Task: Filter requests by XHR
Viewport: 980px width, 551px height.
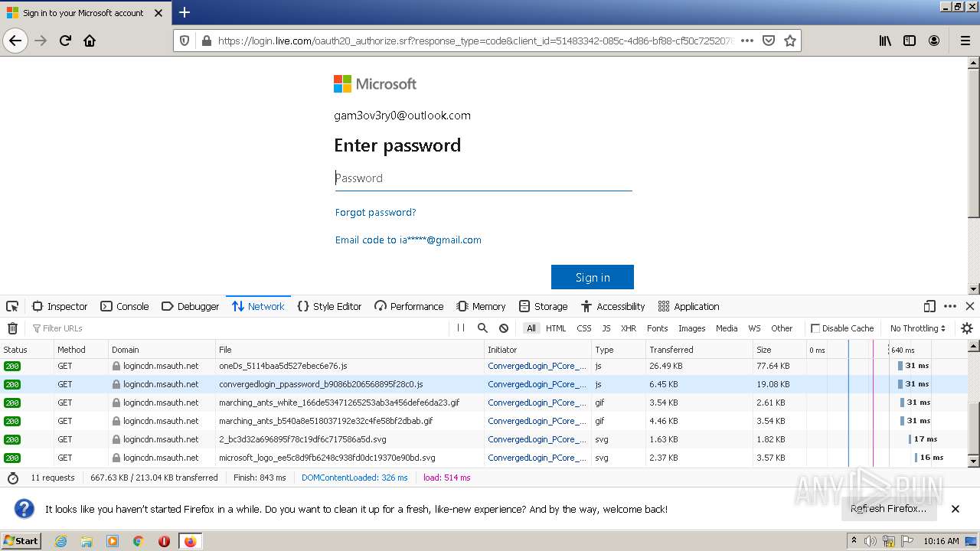Action: tap(629, 328)
